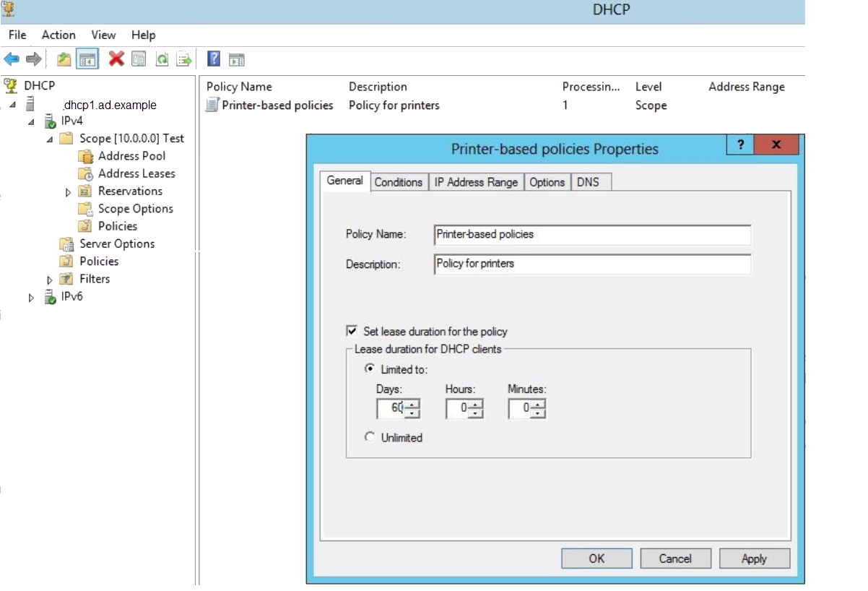The width and height of the screenshot is (868, 591).
Task: Click the Description input field
Action: (592, 264)
